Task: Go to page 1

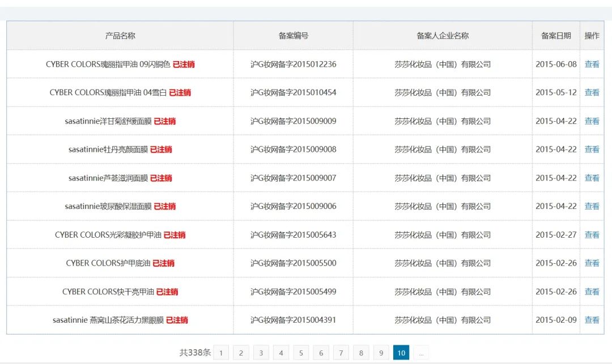Action: [221, 353]
